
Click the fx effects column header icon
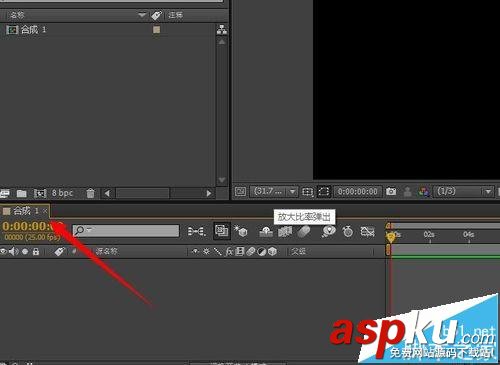click(229, 251)
